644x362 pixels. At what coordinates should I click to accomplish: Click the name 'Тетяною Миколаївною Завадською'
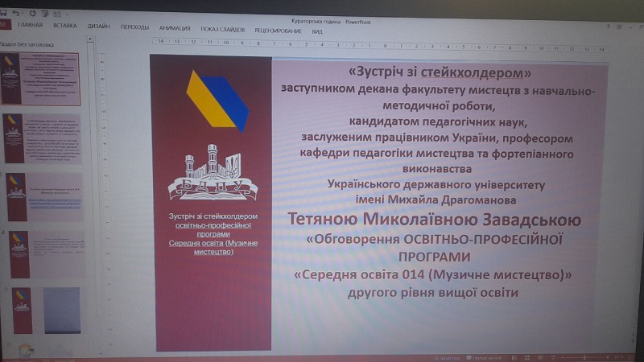point(434,220)
